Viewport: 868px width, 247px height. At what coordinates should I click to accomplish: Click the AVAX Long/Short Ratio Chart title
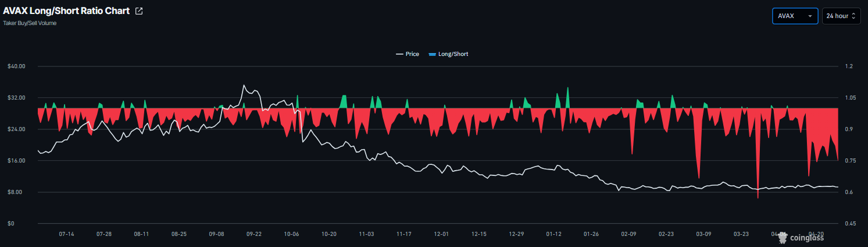click(66, 11)
